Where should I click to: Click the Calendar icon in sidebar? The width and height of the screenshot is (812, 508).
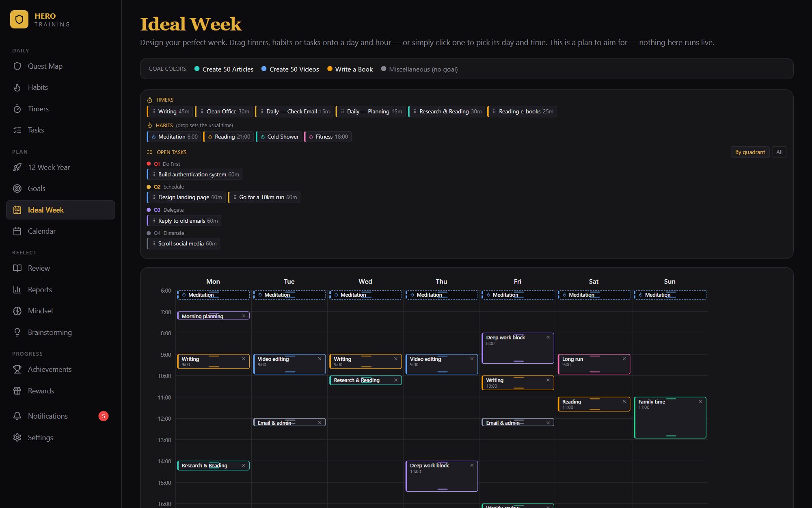pyautogui.click(x=17, y=231)
